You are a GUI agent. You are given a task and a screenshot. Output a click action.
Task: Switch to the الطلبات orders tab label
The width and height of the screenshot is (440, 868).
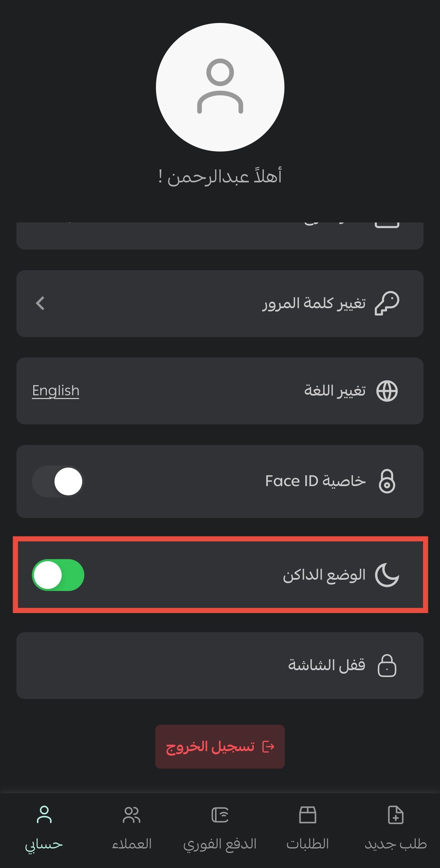(308, 844)
